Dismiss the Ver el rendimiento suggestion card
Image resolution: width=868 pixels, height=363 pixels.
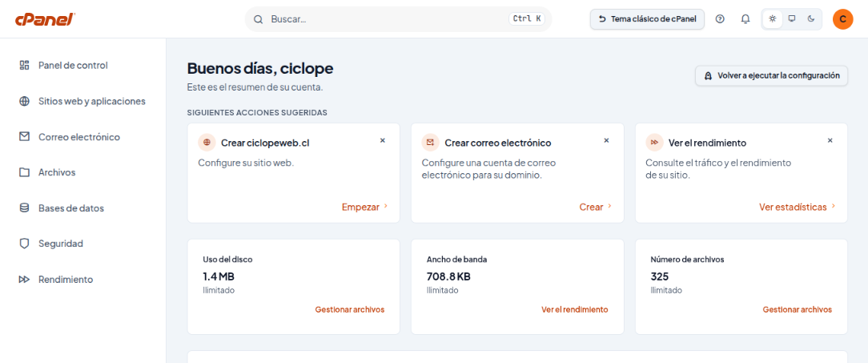(x=830, y=141)
